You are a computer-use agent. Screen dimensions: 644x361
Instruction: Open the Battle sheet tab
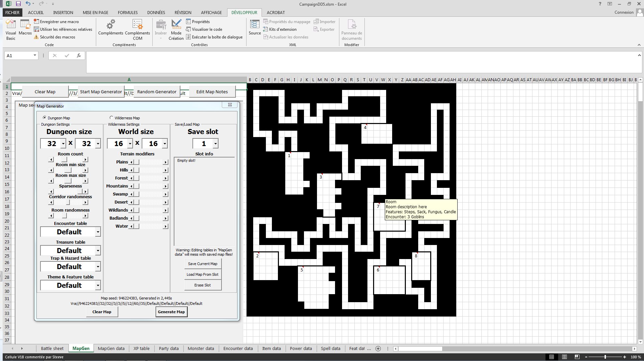coord(52,348)
